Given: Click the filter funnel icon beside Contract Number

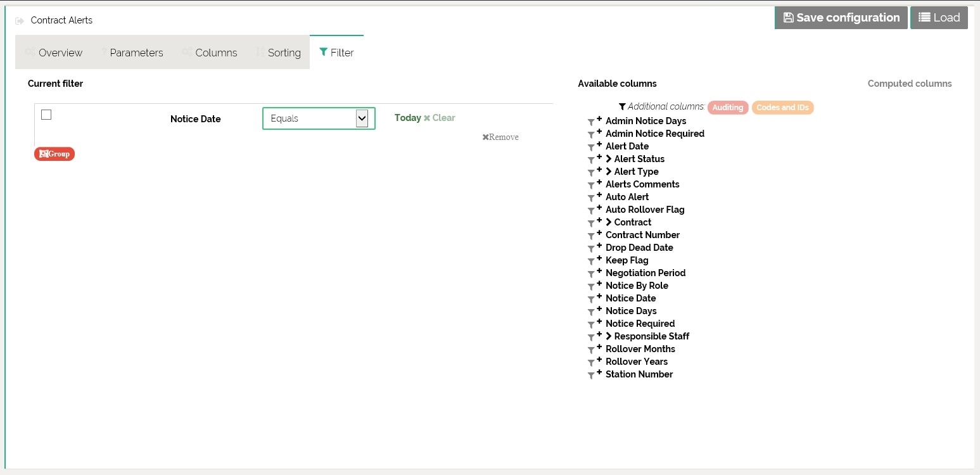Looking at the screenshot, I should coord(591,236).
